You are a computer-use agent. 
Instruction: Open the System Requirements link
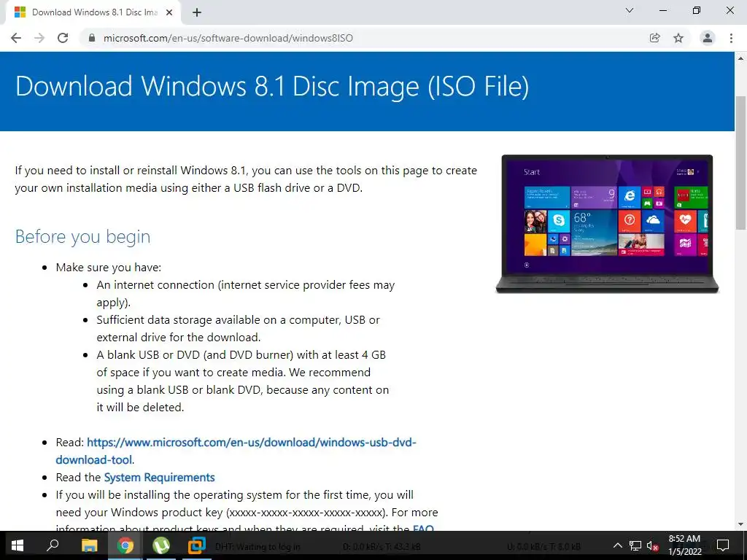159,477
